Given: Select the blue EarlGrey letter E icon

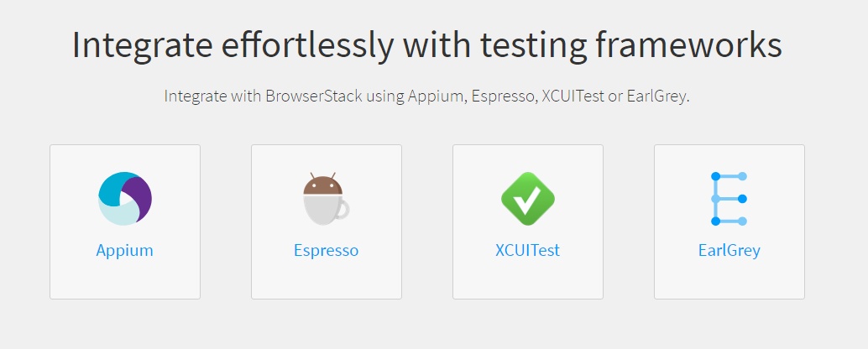Looking at the screenshot, I should click(x=729, y=199).
